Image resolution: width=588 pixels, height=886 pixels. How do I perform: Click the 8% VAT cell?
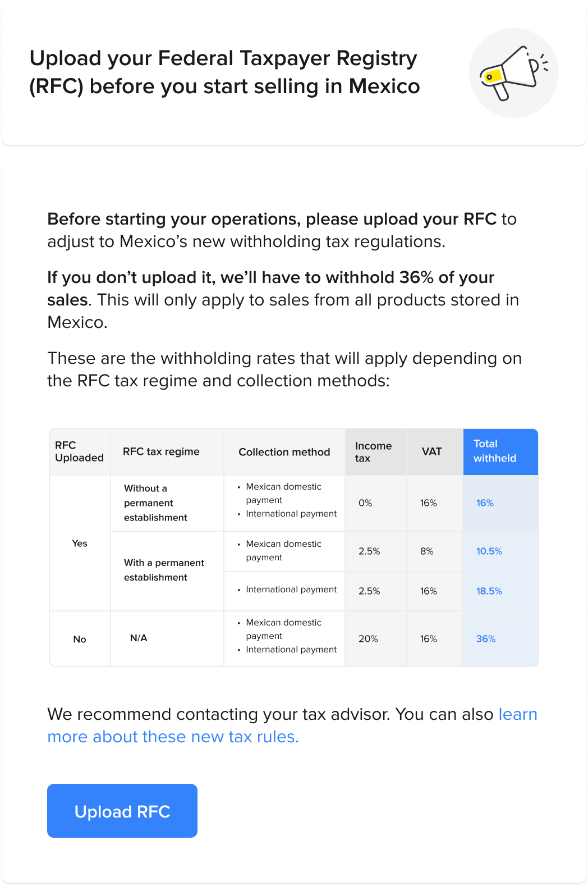pyautogui.click(x=427, y=551)
